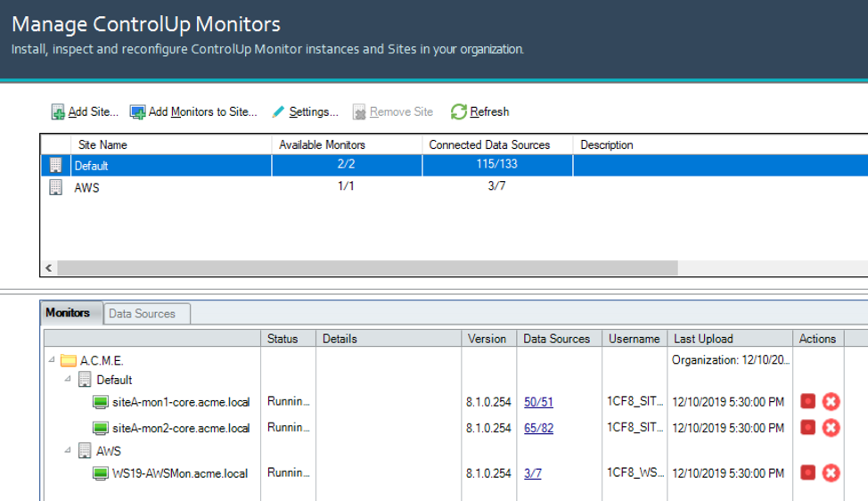Select the Default site name
The height and width of the screenshot is (501, 868).
click(x=91, y=166)
